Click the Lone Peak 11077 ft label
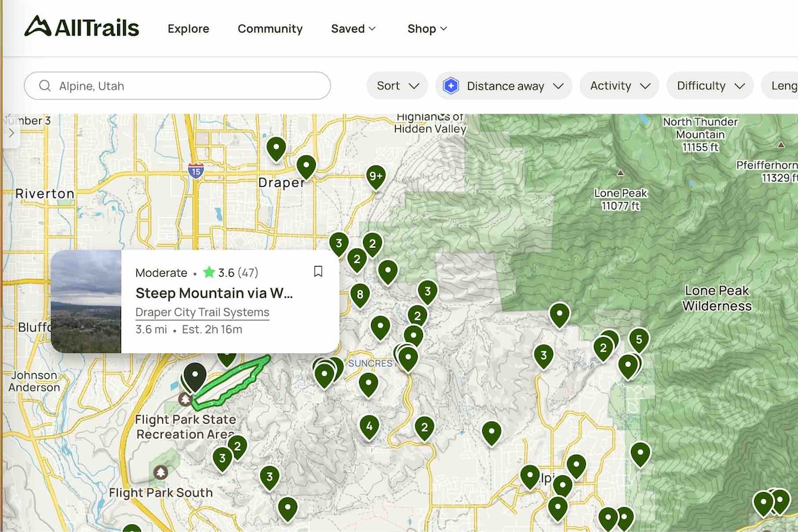This screenshot has height=532, width=798. tap(620, 199)
